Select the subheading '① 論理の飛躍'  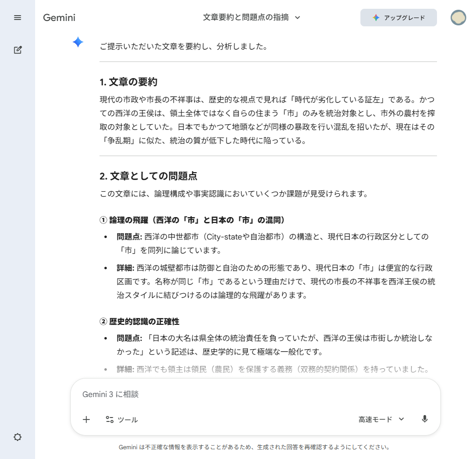(192, 220)
